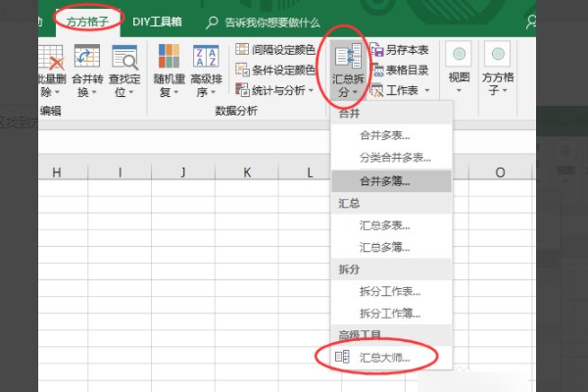Choose 分类合并多表... menu entry

[391, 158]
